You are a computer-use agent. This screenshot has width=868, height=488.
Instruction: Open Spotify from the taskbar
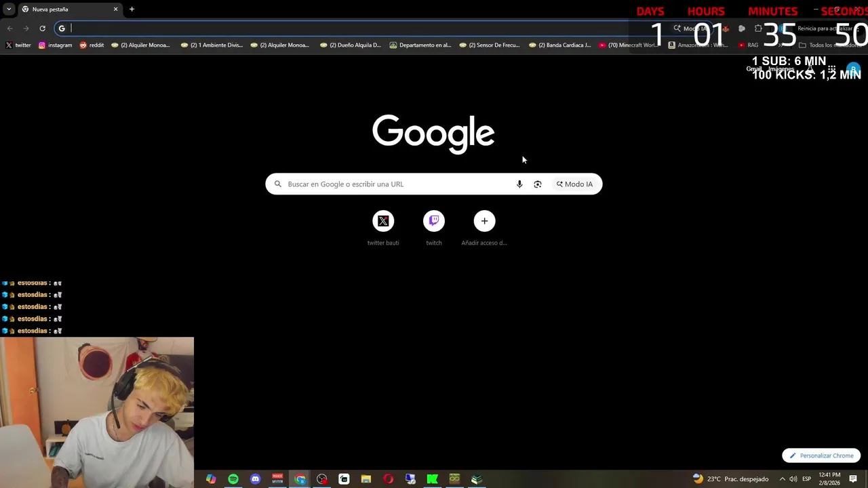[x=233, y=479]
